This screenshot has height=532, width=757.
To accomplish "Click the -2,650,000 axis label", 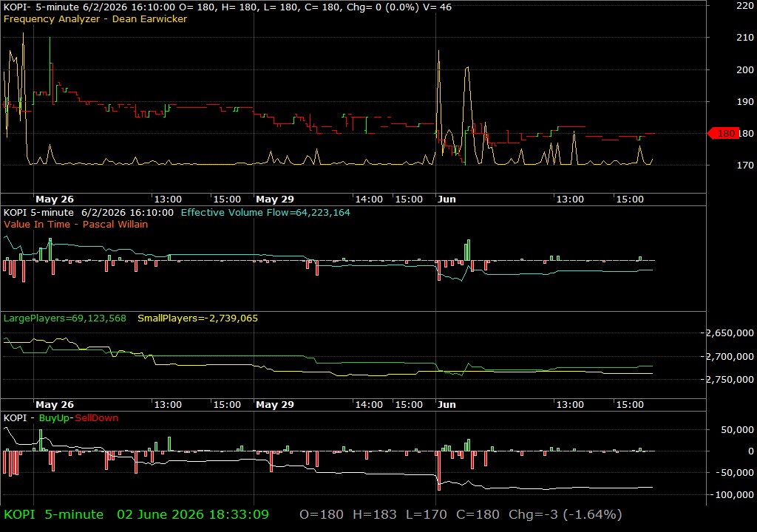I will pos(727,333).
